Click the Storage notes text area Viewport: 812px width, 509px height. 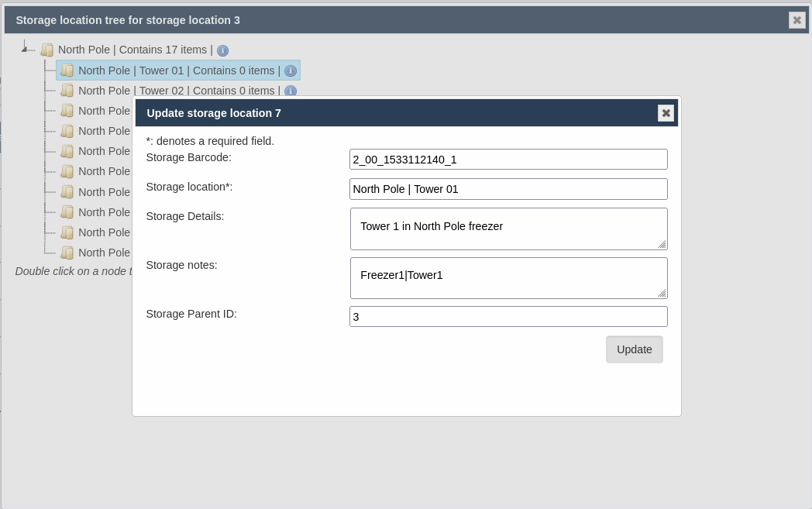508,277
